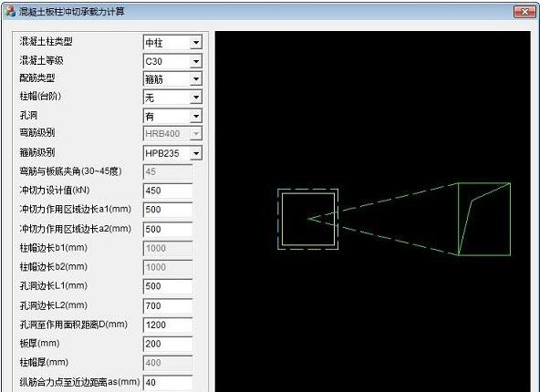Click the 板厚(mm) label
540x392 pixels.
click(x=39, y=343)
